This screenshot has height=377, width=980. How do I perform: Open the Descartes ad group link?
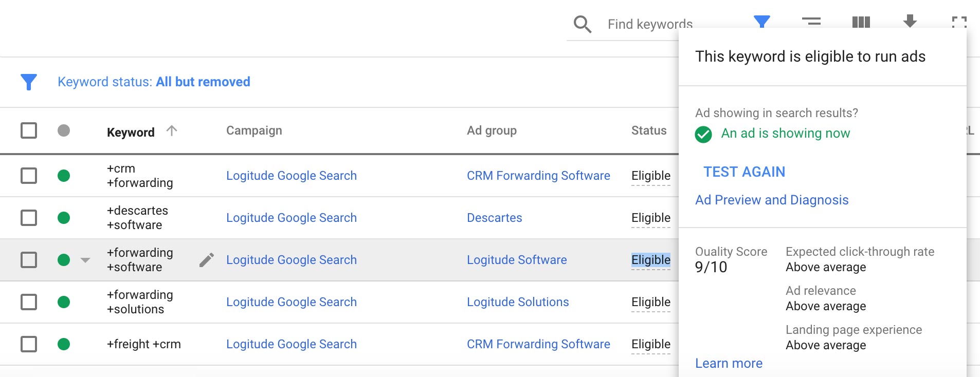coord(494,218)
